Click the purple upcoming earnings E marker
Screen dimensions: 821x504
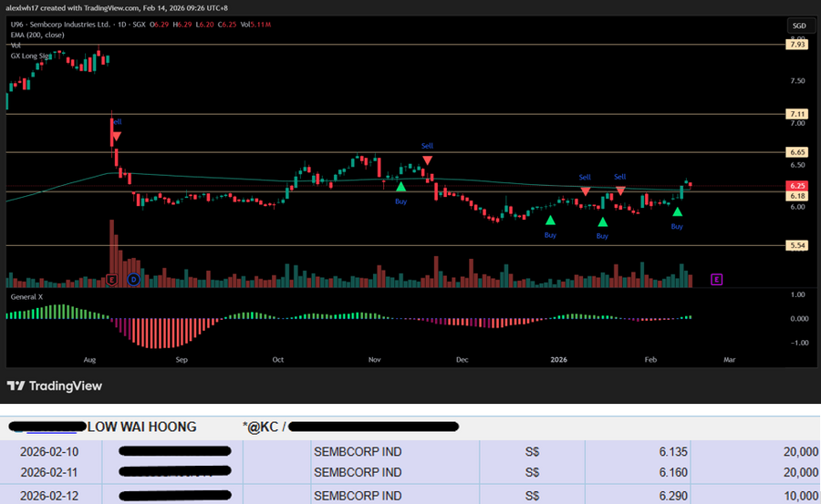click(716, 279)
